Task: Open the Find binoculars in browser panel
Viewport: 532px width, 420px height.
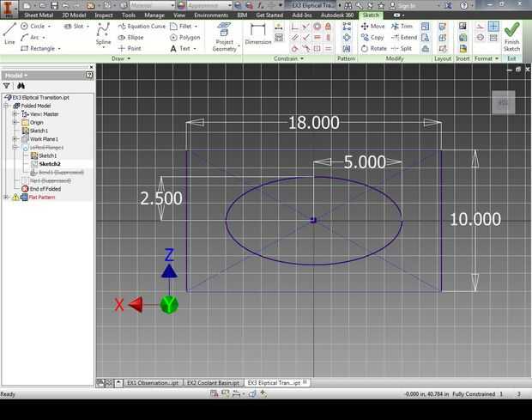Action: (x=21, y=86)
